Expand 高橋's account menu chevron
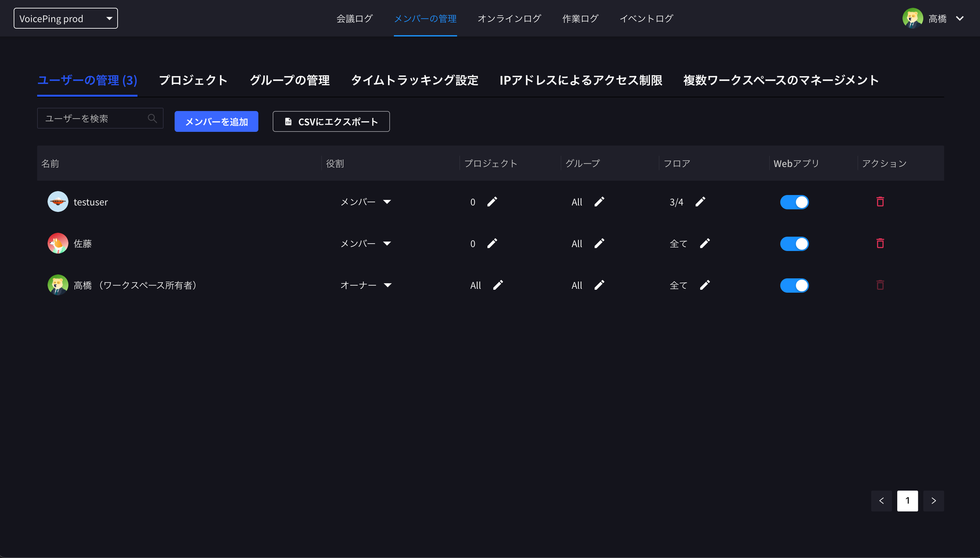980x558 pixels. [x=960, y=18]
